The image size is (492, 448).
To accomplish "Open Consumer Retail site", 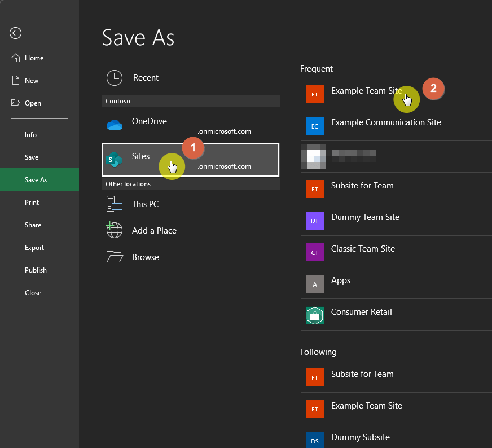I will [396, 315].
